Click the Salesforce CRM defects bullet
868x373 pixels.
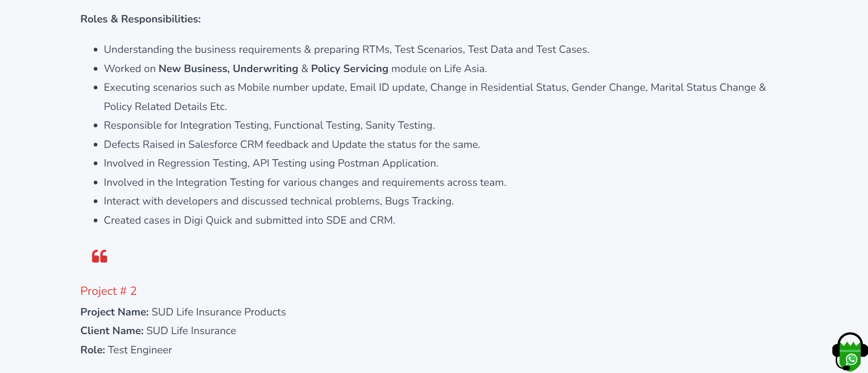tap(292, 145)
